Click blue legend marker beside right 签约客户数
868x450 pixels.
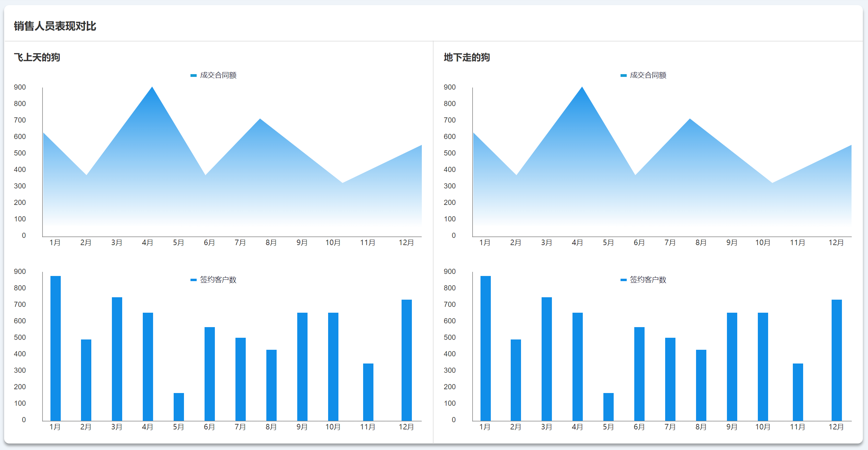623,280
